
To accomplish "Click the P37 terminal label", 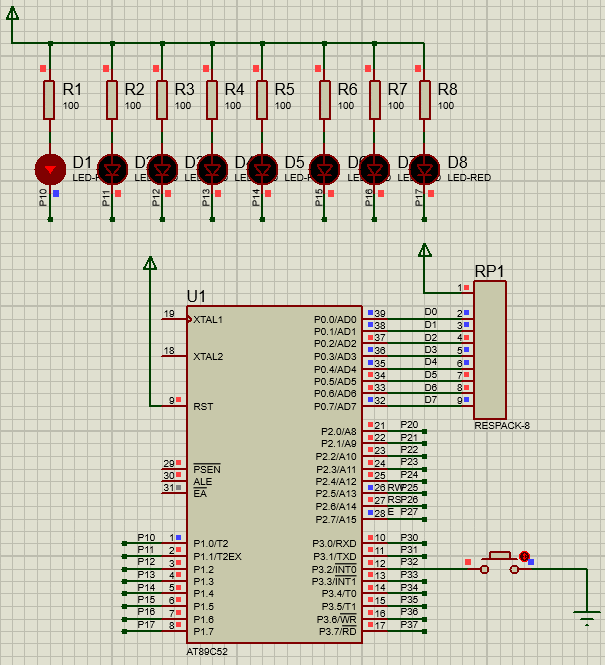I will 409,625.
